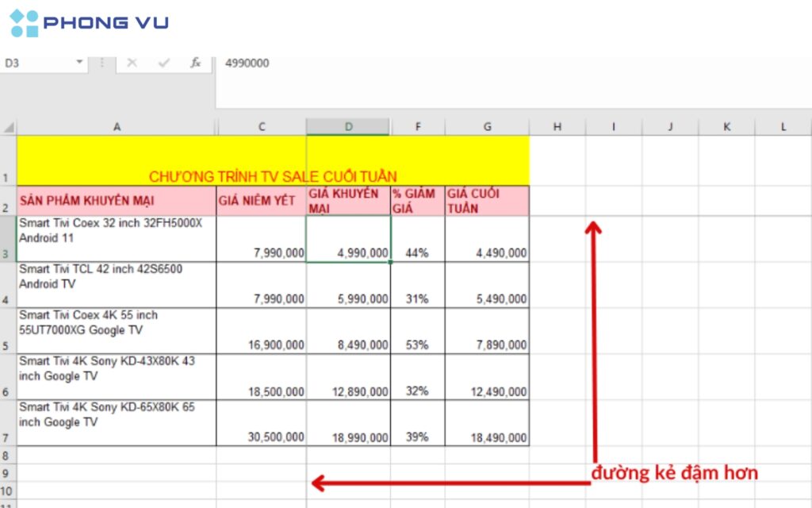Click the Select All corner triangle

[x=9, y=127]
